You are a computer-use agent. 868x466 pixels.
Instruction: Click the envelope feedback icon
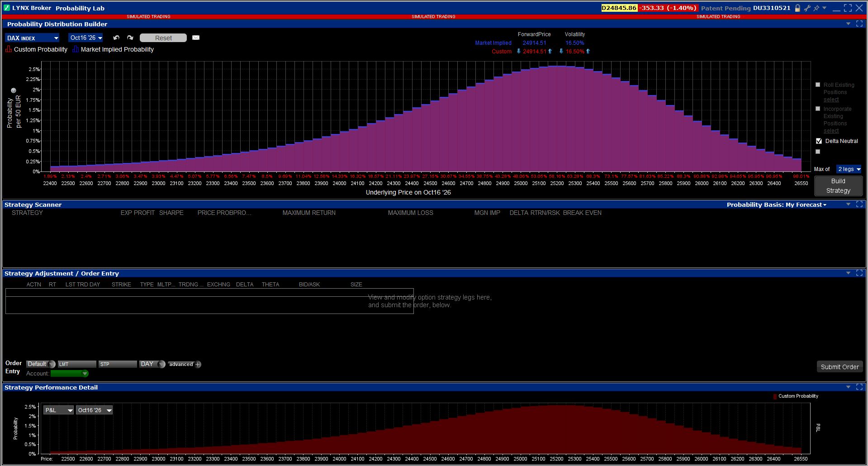pos(196,38)
